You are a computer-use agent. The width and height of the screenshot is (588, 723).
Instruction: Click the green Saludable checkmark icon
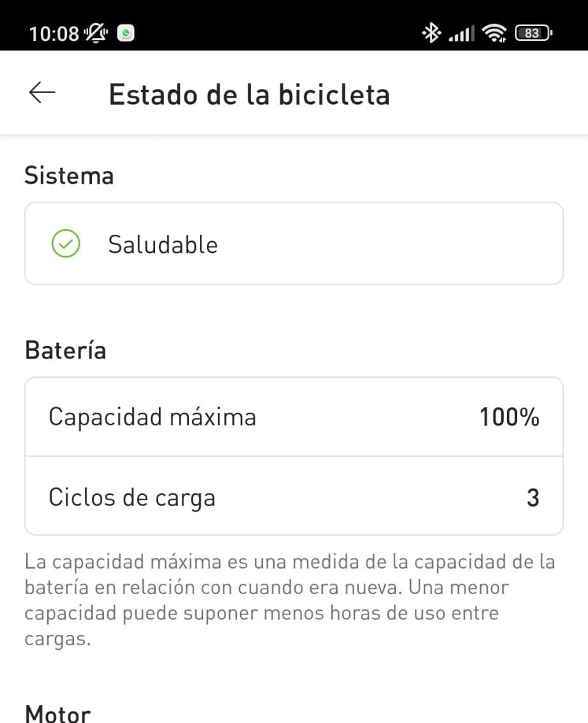[x=65, y=244]
